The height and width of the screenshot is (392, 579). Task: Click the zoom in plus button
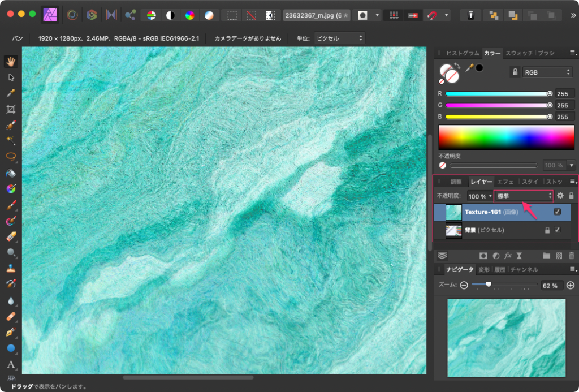coord(570,286)
